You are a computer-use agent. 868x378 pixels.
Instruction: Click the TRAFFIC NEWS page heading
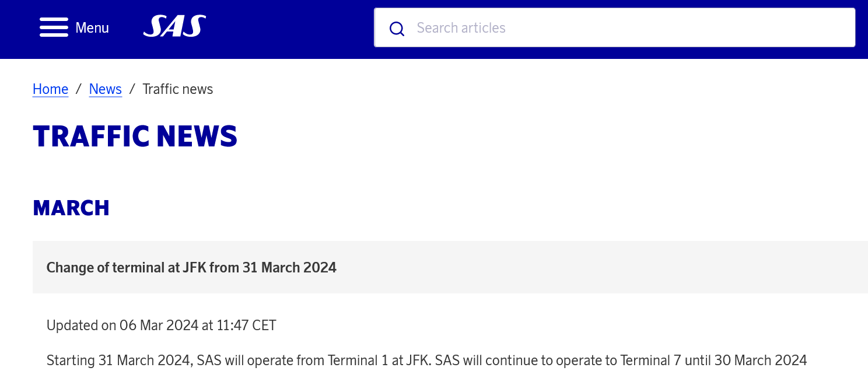point(135,136)
